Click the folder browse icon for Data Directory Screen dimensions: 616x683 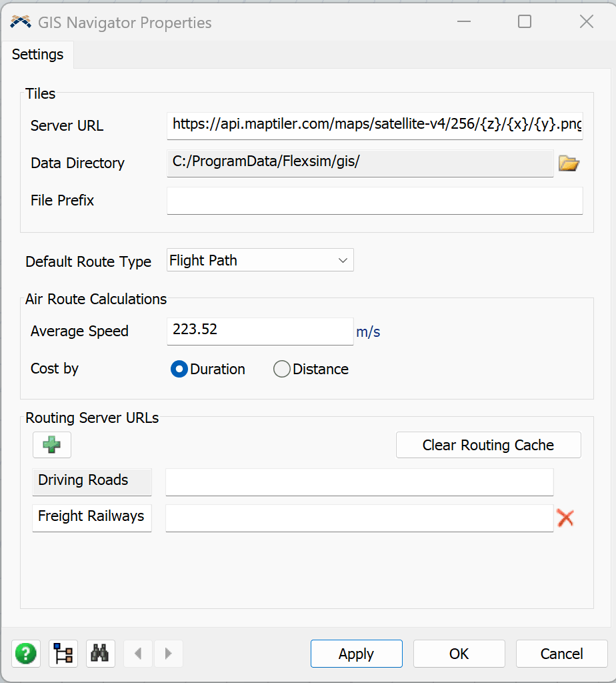click(568, 163)
